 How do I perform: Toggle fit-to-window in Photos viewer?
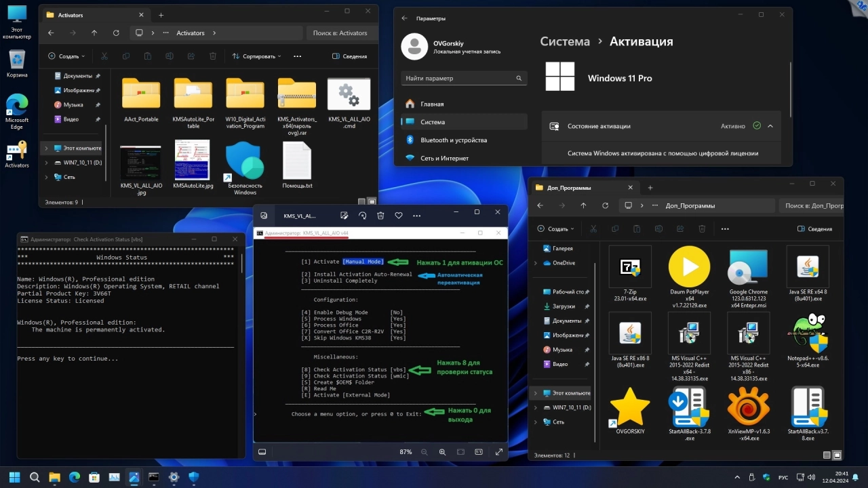tap(460, 451)
